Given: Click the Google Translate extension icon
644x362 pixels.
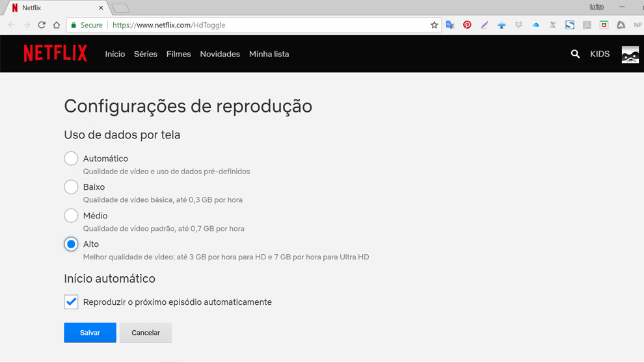Looking at the screenshot, I should tap(450, 25).
